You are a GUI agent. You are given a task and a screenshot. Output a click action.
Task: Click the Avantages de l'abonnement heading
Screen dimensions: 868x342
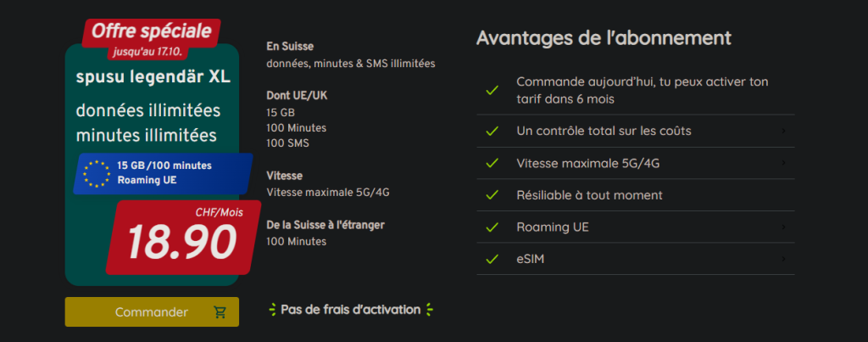click(604, 38)
